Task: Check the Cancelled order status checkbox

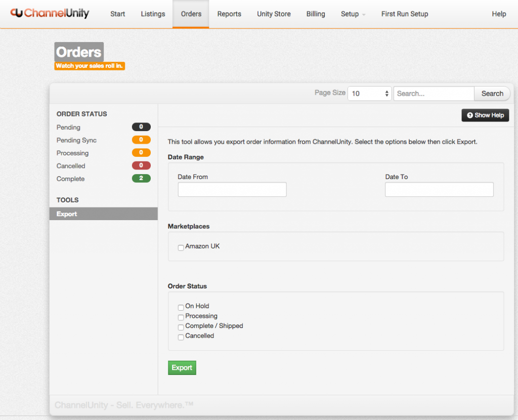Action: coord(181,337)
